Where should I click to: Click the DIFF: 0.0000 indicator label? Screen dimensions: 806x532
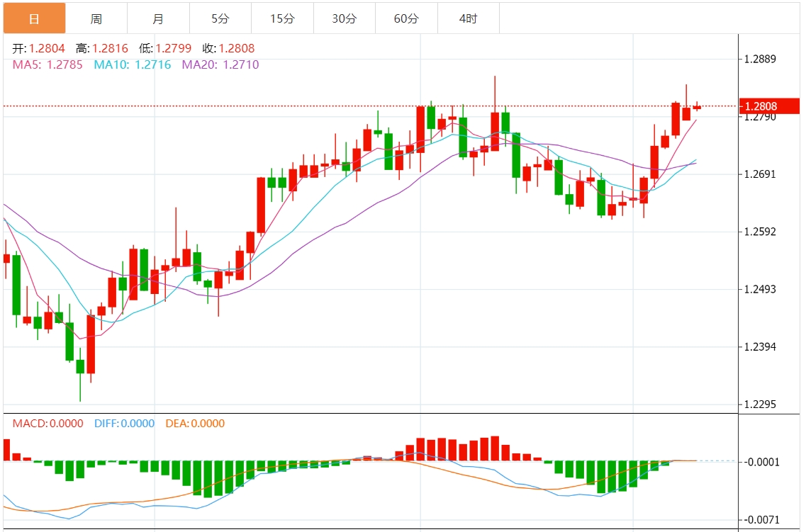(x=124, y=424)
